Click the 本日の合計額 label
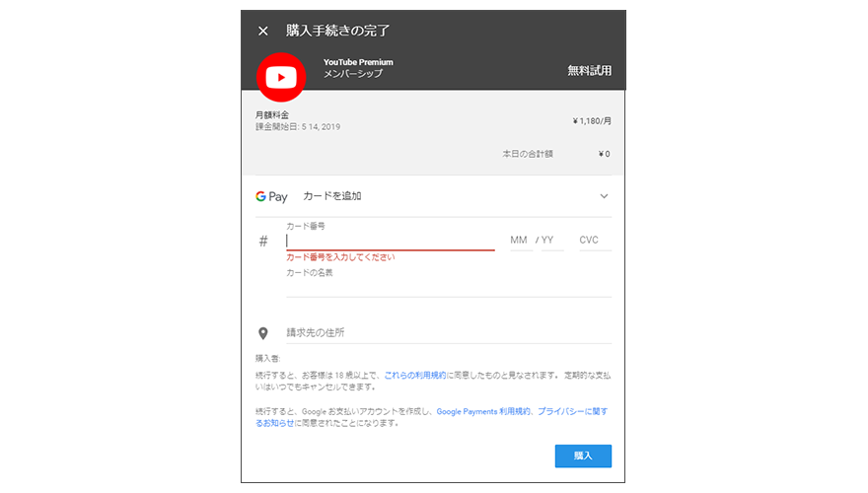The width and height of the screenshot is (868, 493). 528,154
